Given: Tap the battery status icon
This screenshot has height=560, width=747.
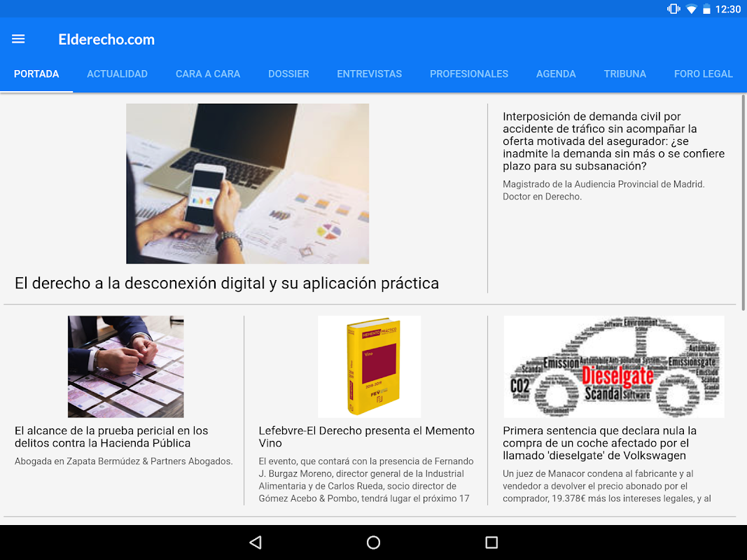Looking at the screenshot, I should click(706, 9).
